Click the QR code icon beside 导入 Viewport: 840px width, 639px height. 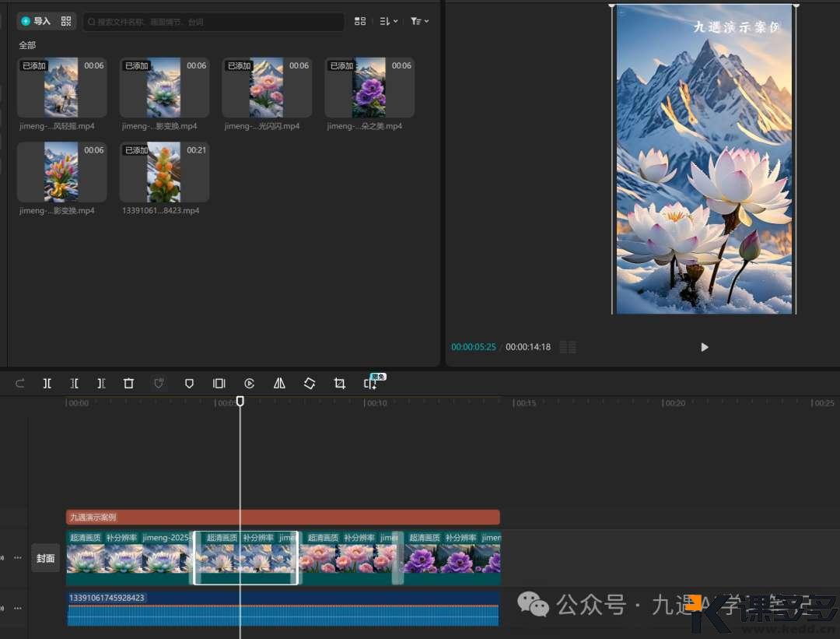click(66, 21)
